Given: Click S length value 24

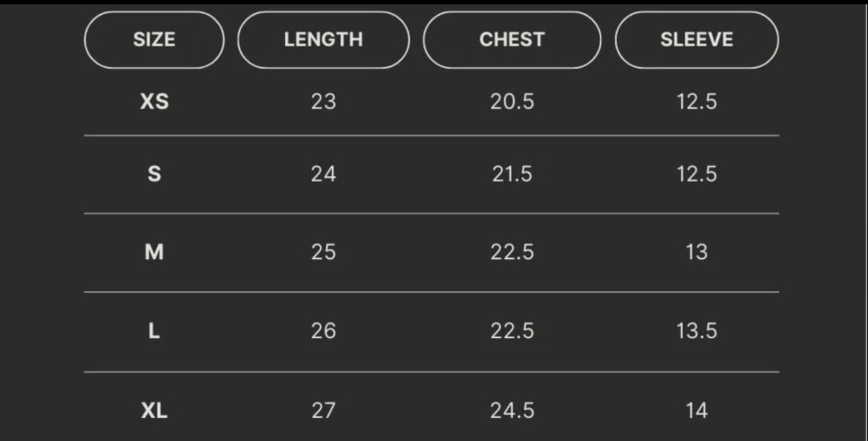Looking at the screenshot, I should coord(323,174).
